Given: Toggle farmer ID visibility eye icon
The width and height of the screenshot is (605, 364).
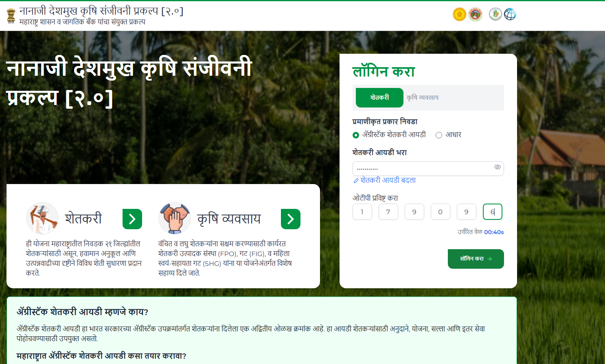Looking at the screenshot, I should pyautogui.click(x=497, y=167).
